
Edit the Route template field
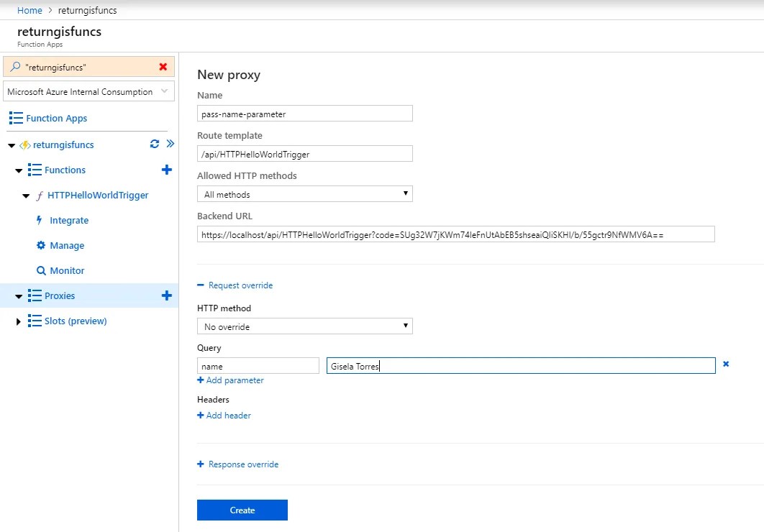(305, 154)
